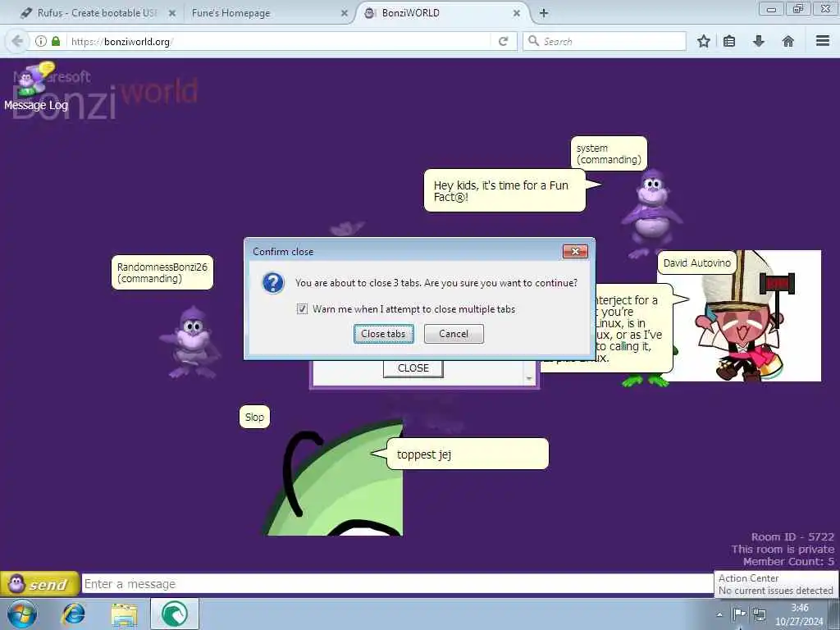Go back with the browser back arrow

pyautogui.click(x=17, y=41)
